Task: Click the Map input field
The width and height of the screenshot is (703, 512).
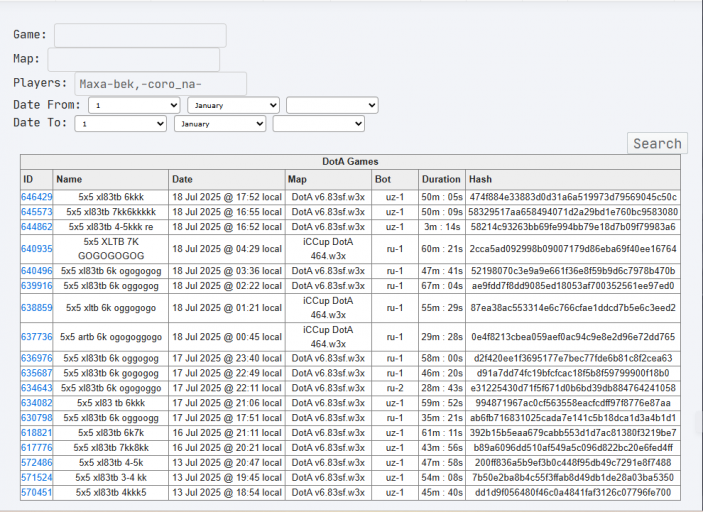Action: pyautogui.click(x=134, y=60)
